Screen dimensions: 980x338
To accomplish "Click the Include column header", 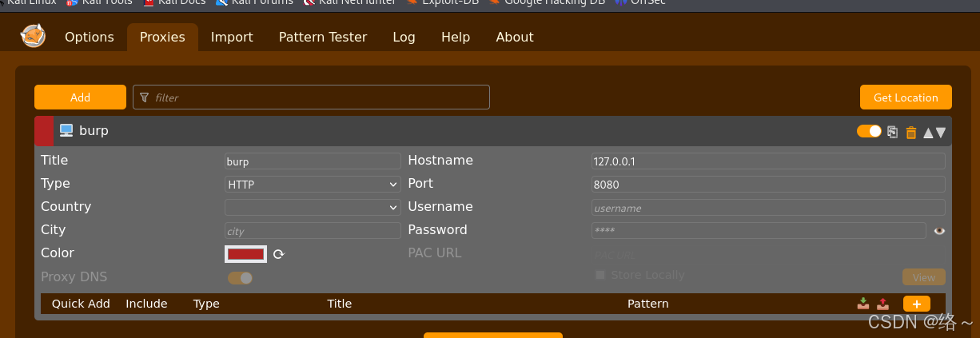I will [146, 304].
